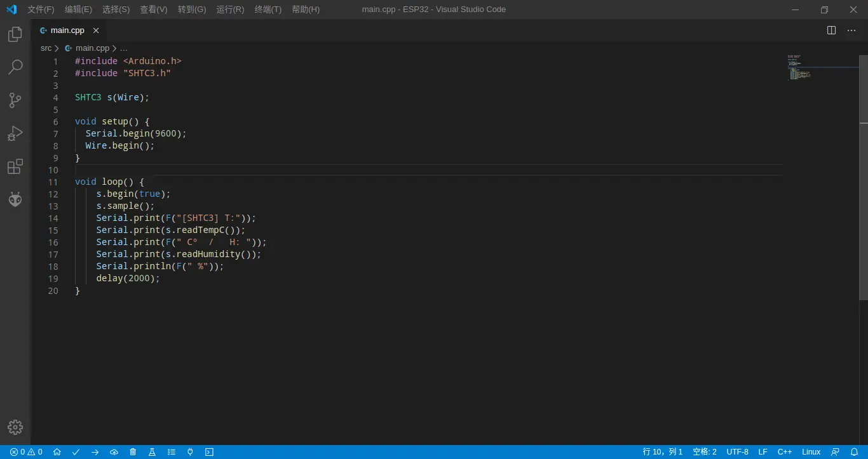This screenshot has height=459, width=868.
Task: Open the PlatformIO alien-head view
Action: pos(15,199)
